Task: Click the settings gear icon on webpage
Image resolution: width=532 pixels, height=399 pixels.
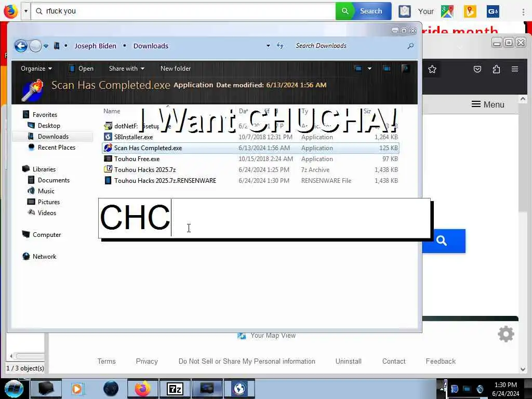Action: [506, 334]
